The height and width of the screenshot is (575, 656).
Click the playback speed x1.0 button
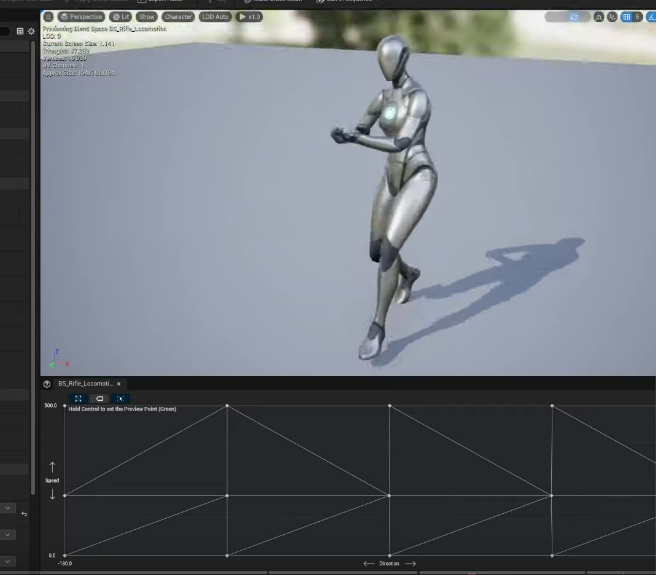click(x=249, y=17)
